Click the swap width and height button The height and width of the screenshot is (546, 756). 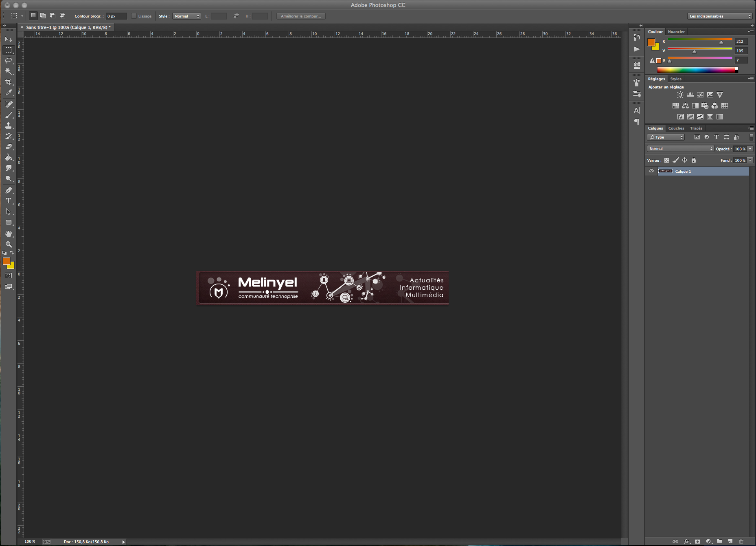click(236, 16)
